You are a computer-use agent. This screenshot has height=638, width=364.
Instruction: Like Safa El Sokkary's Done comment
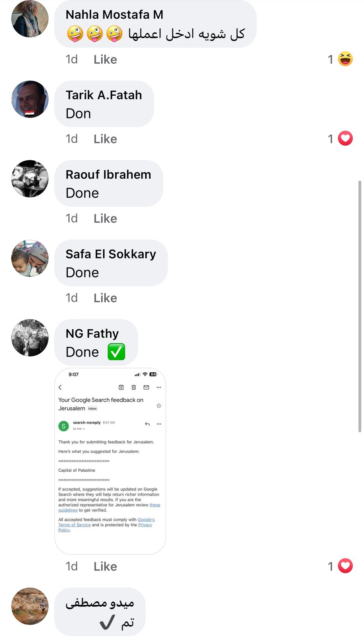[105, 298]
